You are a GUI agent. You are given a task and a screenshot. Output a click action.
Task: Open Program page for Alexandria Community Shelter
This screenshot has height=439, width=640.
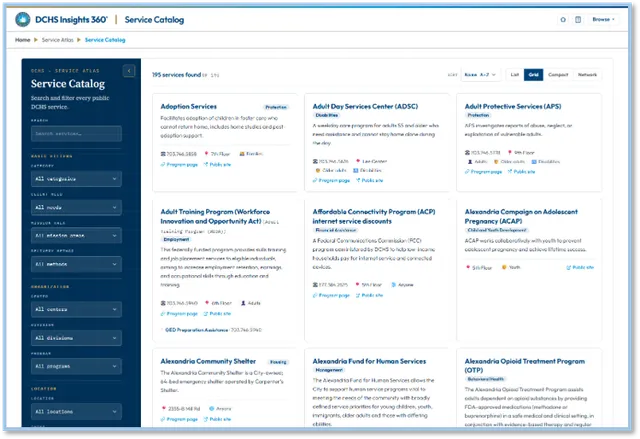(179, 419)
